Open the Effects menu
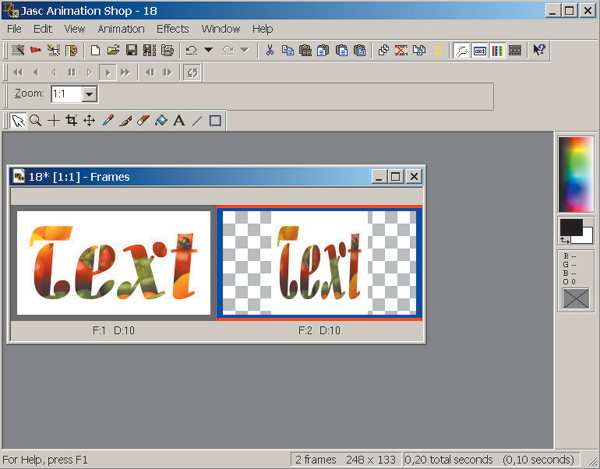The image size is (600, 469). tap(173, 29)
